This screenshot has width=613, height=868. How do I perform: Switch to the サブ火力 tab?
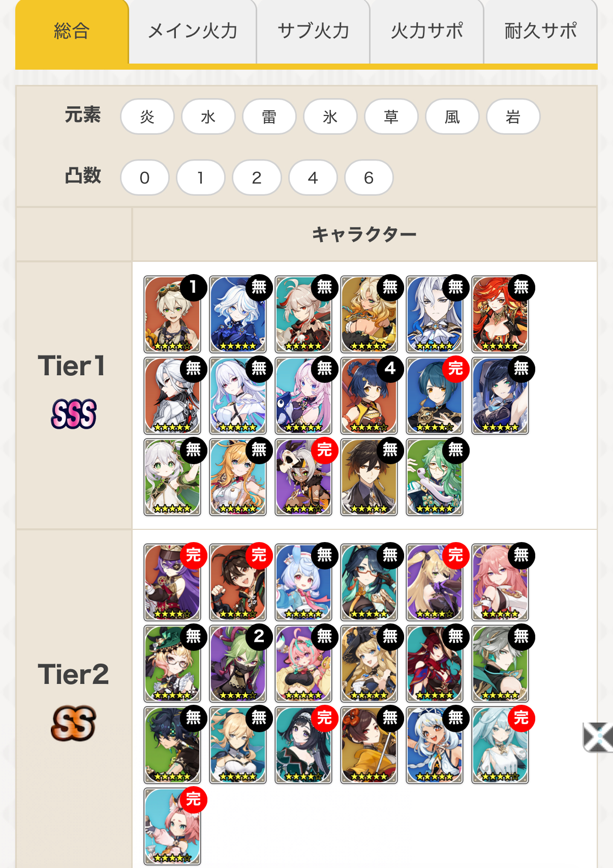coord(313,32)
